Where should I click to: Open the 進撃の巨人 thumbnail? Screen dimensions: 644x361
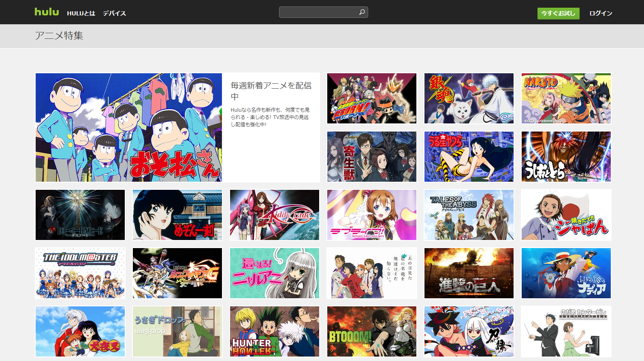click(x=469, y=273)
